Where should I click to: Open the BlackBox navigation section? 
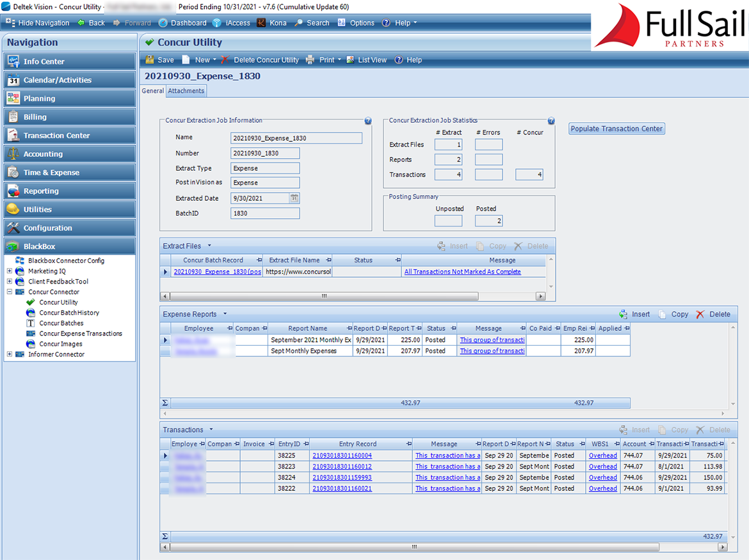coord(70,246)
